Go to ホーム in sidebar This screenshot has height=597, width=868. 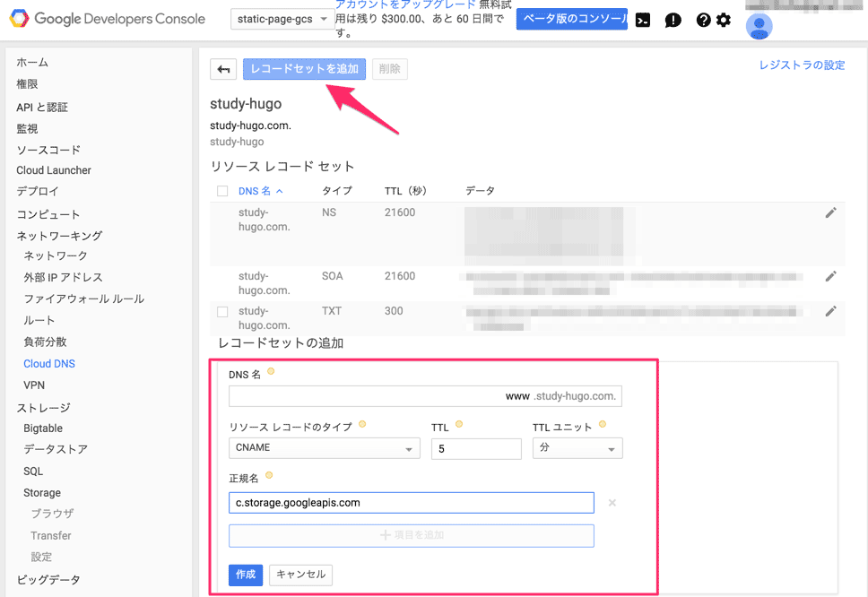[32, 63]
